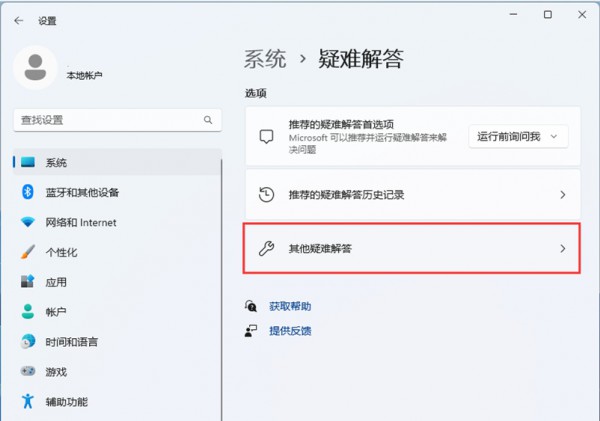The width and height of the screenshot is (600, 421).
Task: Click the Time and language globe icon
Action: (28, 342)
